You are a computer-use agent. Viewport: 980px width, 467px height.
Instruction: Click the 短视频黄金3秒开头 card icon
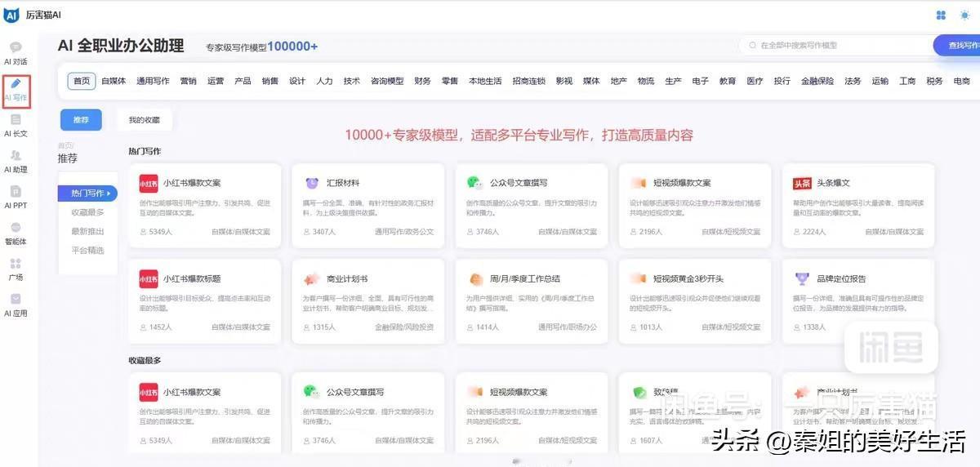coord(638,278)
